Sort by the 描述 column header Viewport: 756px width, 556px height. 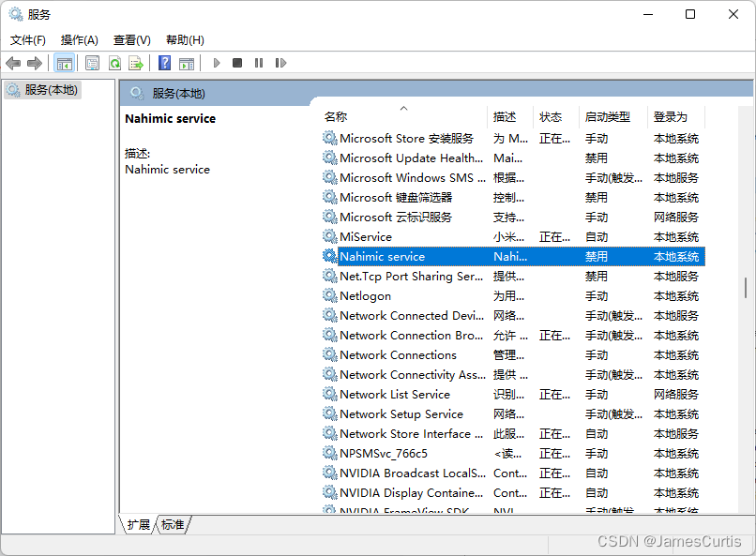coord(509,116)
